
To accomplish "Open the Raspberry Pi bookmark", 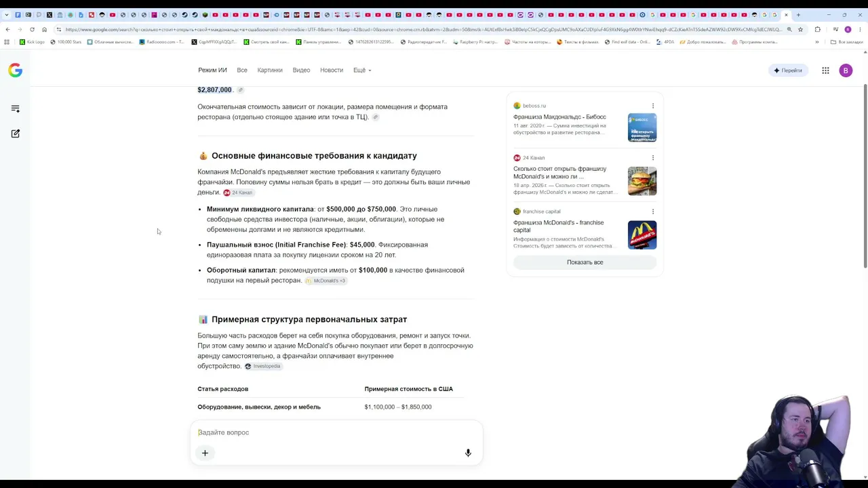I will (476, 42).
